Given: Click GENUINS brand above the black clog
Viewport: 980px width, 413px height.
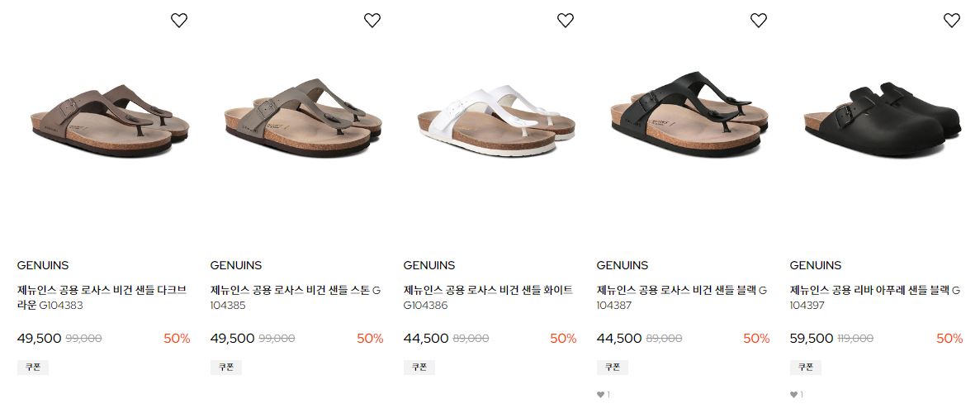Looking at the screenshot, I should pyautogui.click(x=815, y=265).
